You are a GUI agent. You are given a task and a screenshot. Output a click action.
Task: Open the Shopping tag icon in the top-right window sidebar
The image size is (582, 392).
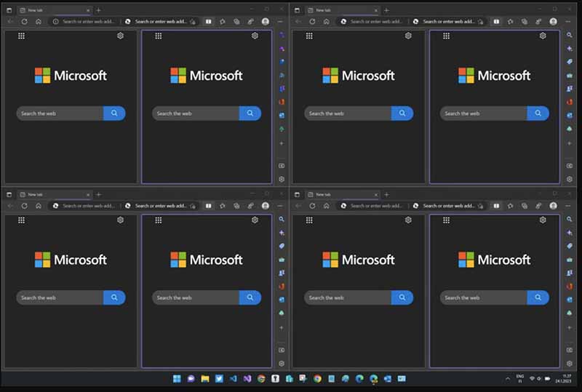(570, 62)
